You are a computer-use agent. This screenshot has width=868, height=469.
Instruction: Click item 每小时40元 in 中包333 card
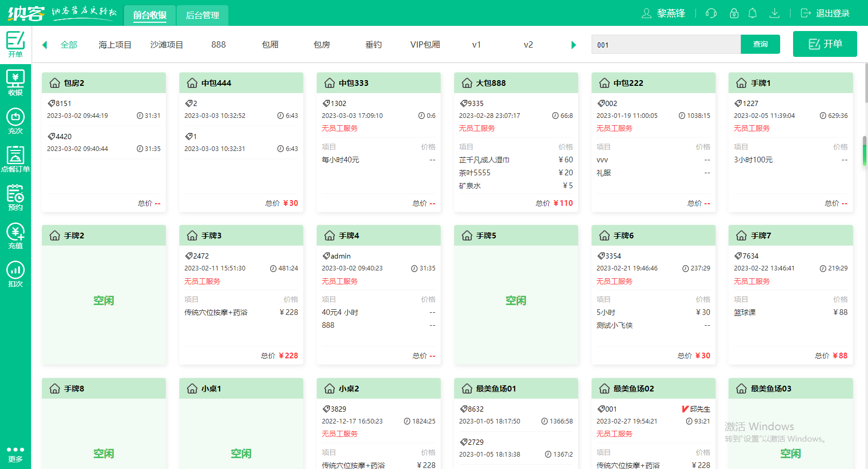click(340, 160)
